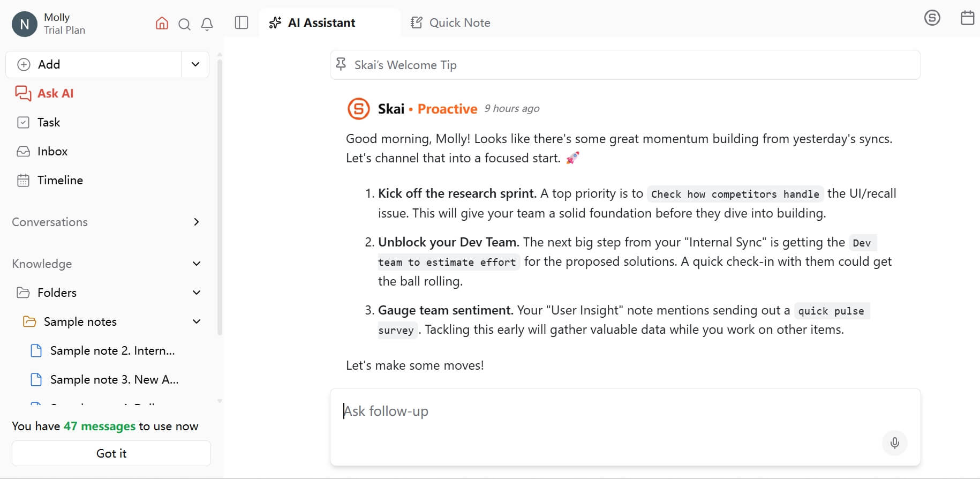The image size is (980, 479).
Task: Open the Add dropdown arrow
Action: (x=195, y=64)
